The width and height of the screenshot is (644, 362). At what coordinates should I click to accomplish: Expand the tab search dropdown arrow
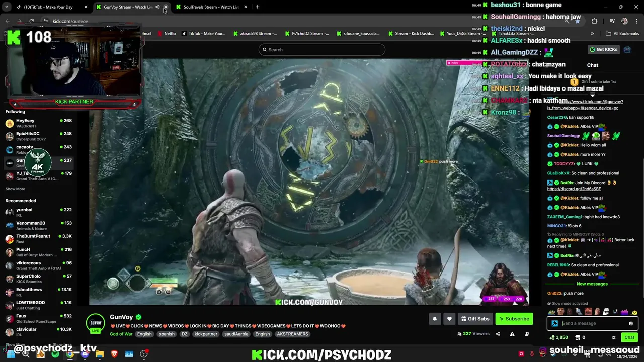click(x=7, y=7)
